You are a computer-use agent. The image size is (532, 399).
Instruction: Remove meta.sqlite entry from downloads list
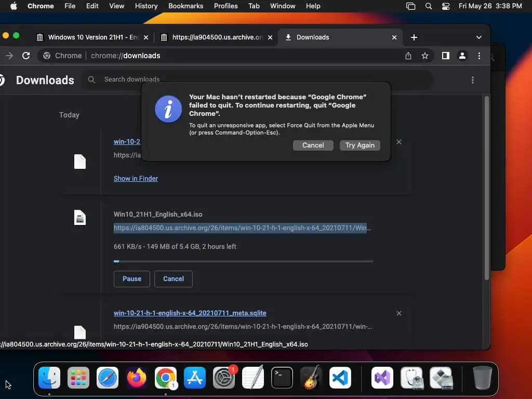(x=399, y=313)
